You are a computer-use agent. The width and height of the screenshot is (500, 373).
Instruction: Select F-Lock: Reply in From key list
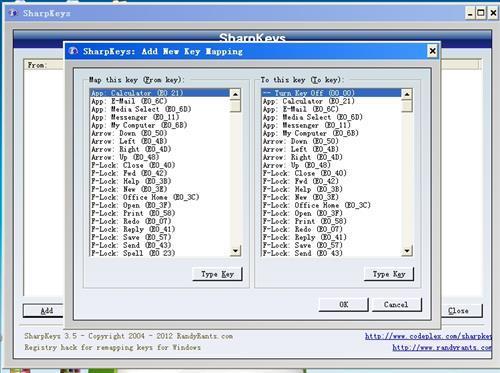pos(160,229)
